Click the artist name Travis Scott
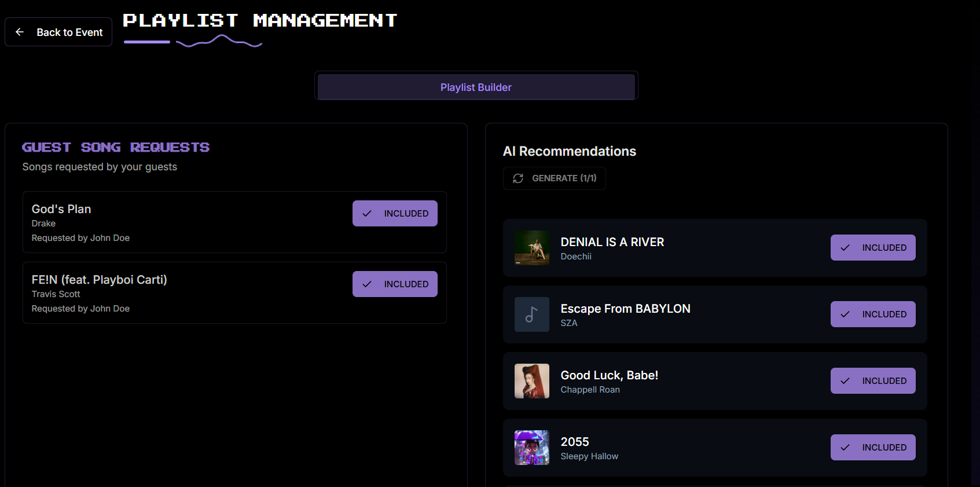This screenshot has width=980, height=487. point(56,294)
